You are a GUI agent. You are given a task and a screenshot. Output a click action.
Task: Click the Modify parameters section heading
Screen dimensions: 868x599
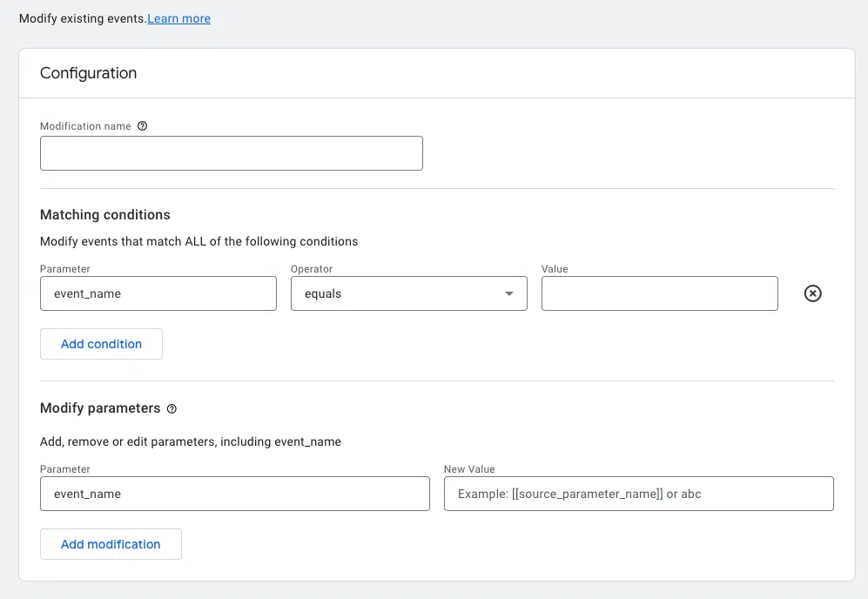[x=100, y=408]
